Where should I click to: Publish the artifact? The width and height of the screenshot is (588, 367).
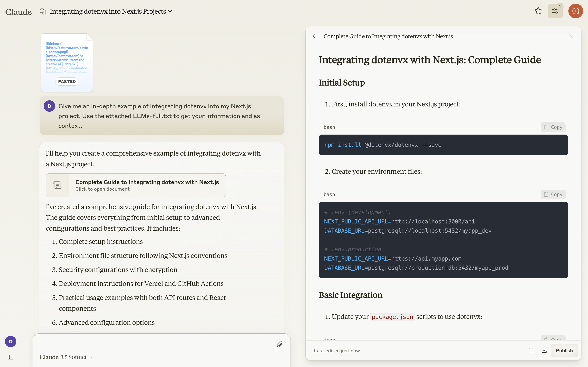564,350
